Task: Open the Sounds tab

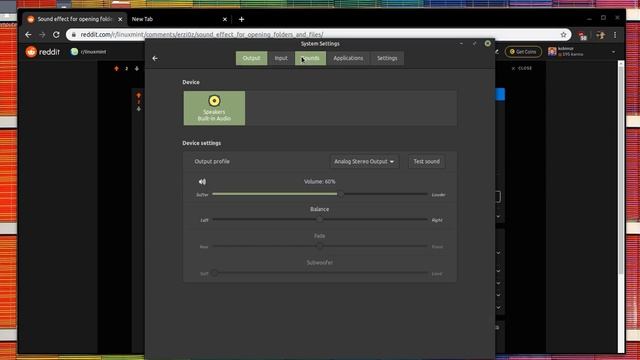Action: pyautogui.click(x=310, y=58)
